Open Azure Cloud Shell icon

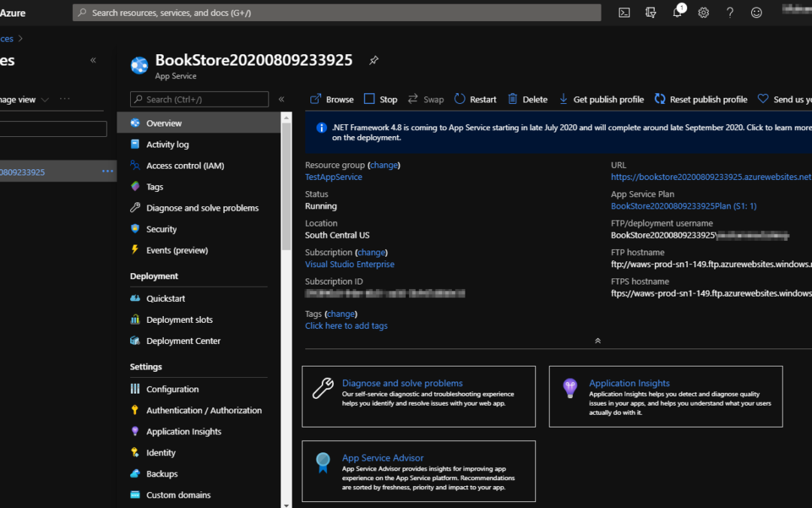tap(624, 13)
